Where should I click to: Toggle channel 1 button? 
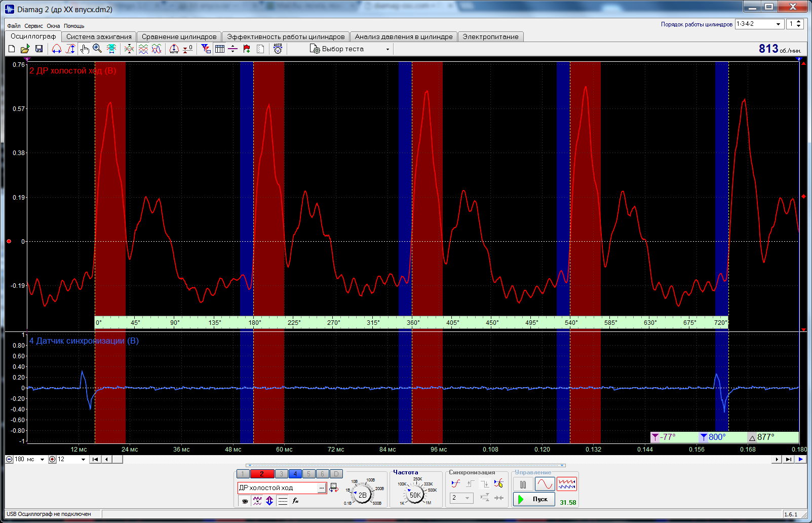(243, 474)
